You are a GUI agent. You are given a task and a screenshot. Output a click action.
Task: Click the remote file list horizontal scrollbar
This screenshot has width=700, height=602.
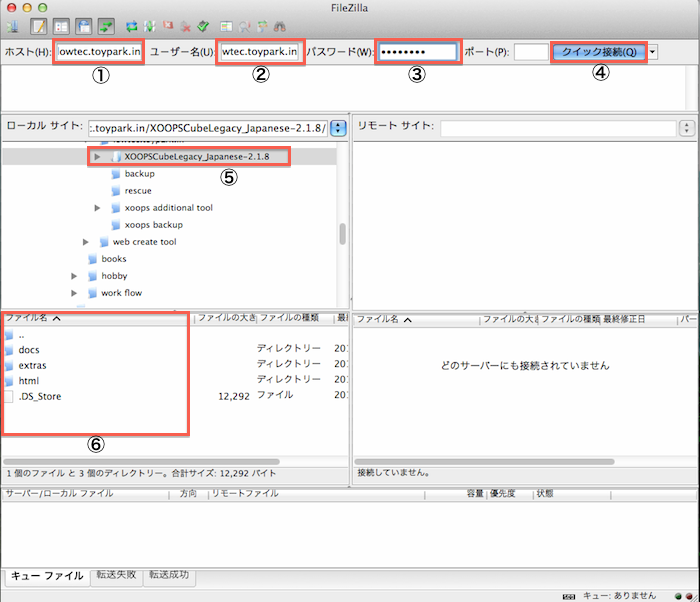tap(484, 461)
